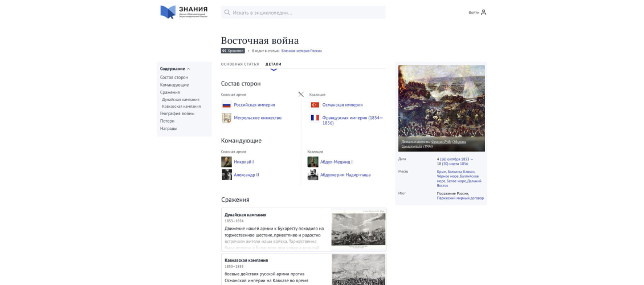This screenshot has height=285, width=644.
Task: Open Мегрельское княжество link
Action: point(258,118)
